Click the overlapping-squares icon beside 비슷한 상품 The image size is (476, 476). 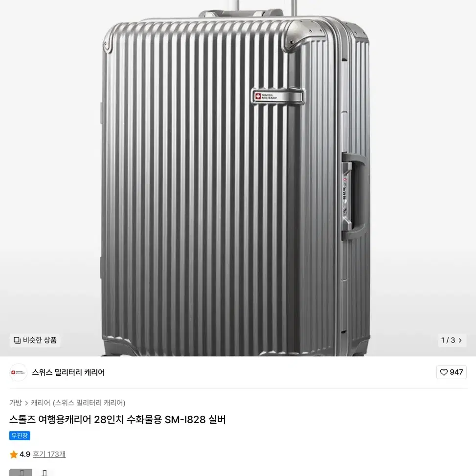click(x=17, y=340)
